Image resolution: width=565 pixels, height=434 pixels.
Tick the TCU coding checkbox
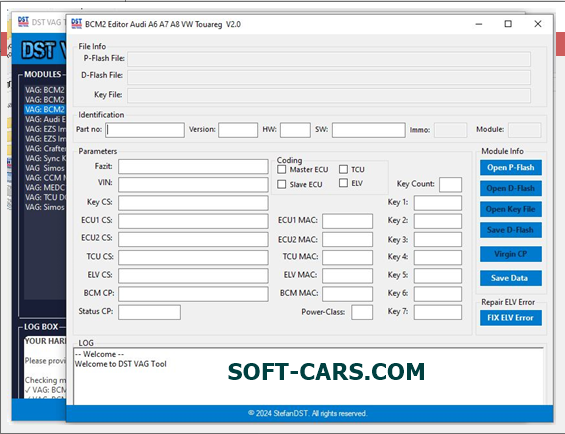click(343, 169)
